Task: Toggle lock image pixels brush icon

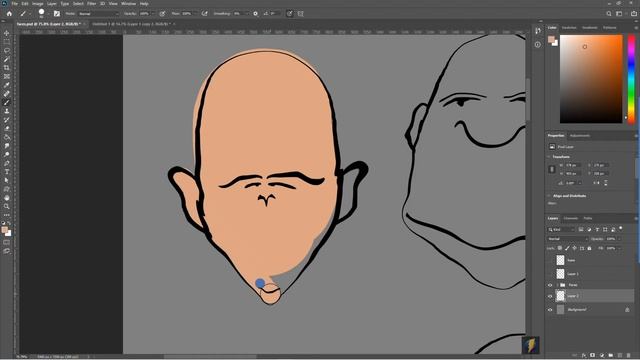Action: pyautogui.click(x=567, y=248)
